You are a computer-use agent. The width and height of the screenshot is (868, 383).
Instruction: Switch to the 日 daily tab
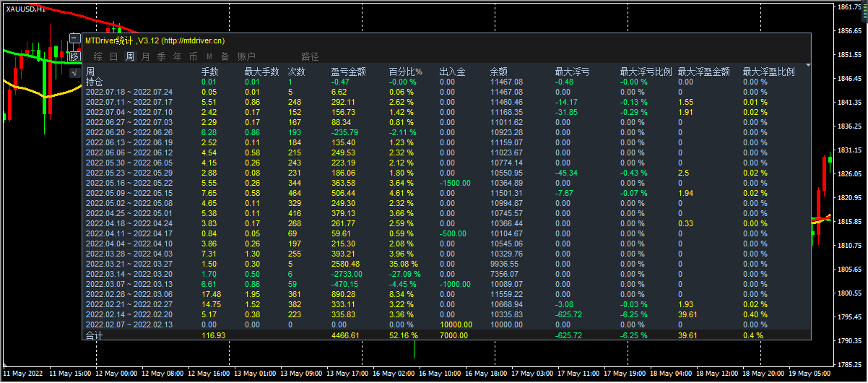pos(113,56)
